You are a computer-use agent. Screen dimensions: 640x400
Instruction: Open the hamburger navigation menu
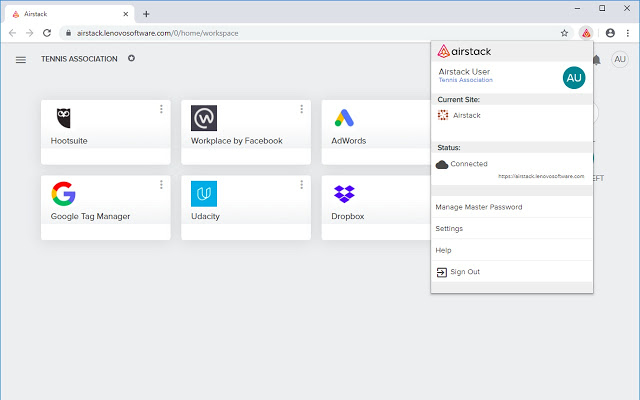pyautogui.click(x=21, y=60)
